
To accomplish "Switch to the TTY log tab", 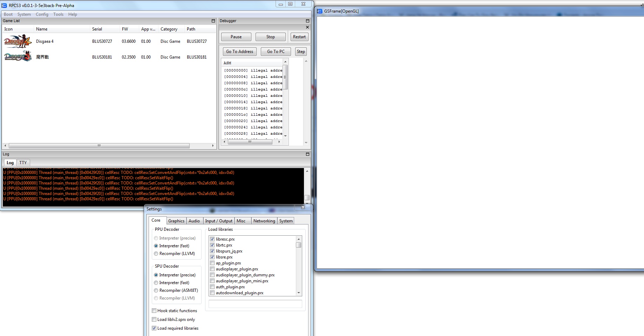I will (x=23, y=163).
